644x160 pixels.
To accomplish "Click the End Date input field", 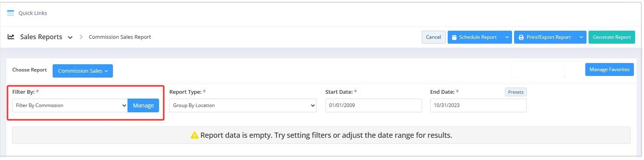I will [478, 105].
